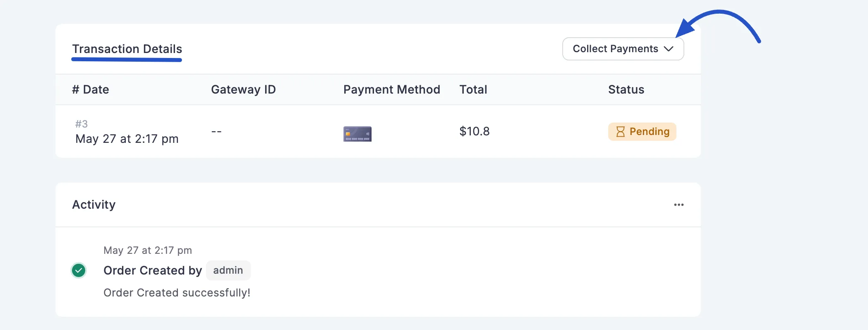Click the credit card payment method icon
The width and height of the screenshot is (868, 330).
(357, 133)
